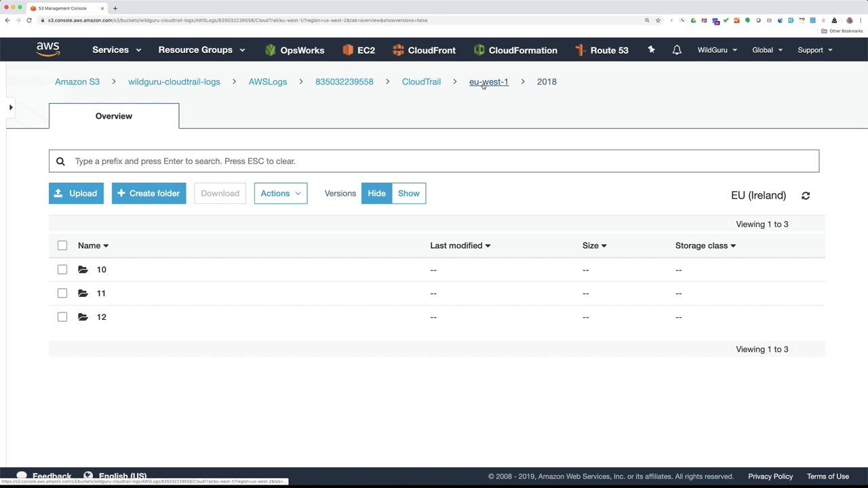Open the Gmail extension icon

[704, 20]
